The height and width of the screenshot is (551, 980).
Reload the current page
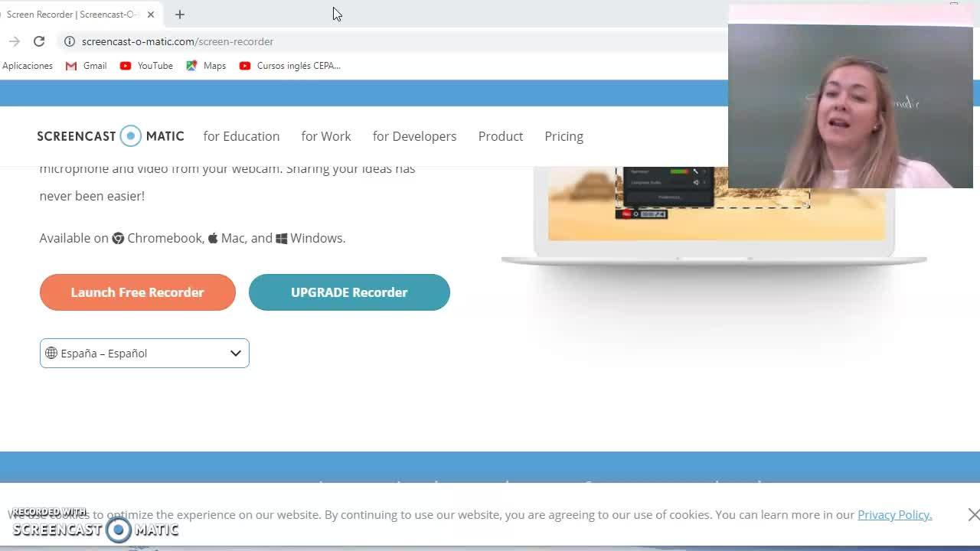pyautogui.click(x=39, y=41)
